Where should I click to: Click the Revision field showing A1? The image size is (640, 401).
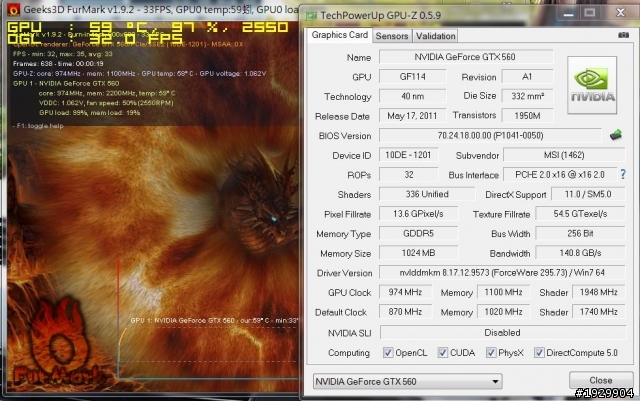527,76
